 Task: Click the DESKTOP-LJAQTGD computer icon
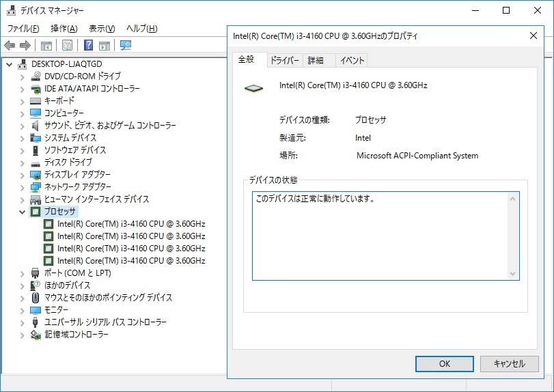tap(23, 64)
